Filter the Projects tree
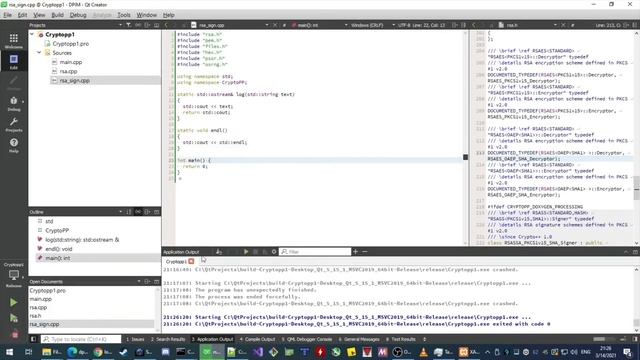 click(x=129, y=25)
